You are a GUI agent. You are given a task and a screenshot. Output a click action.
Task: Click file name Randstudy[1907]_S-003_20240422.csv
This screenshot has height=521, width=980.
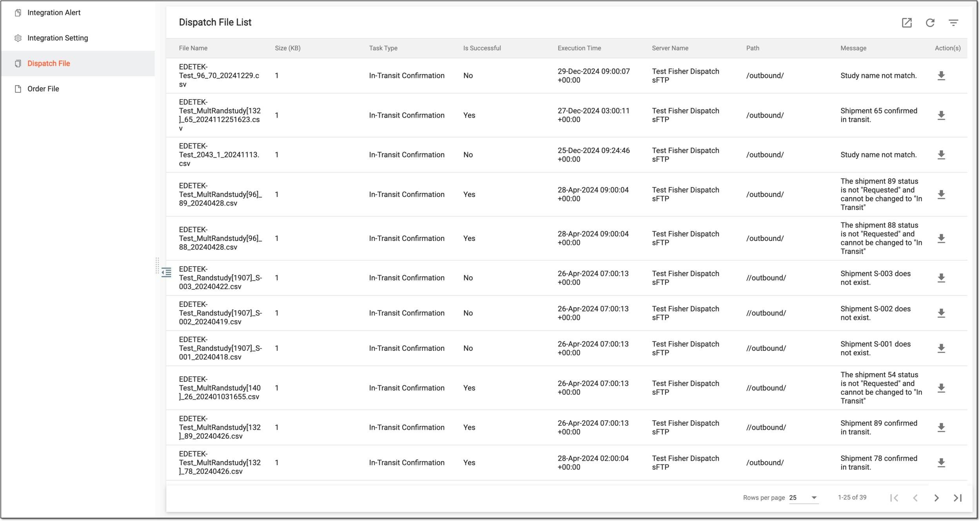coord(221,278)
